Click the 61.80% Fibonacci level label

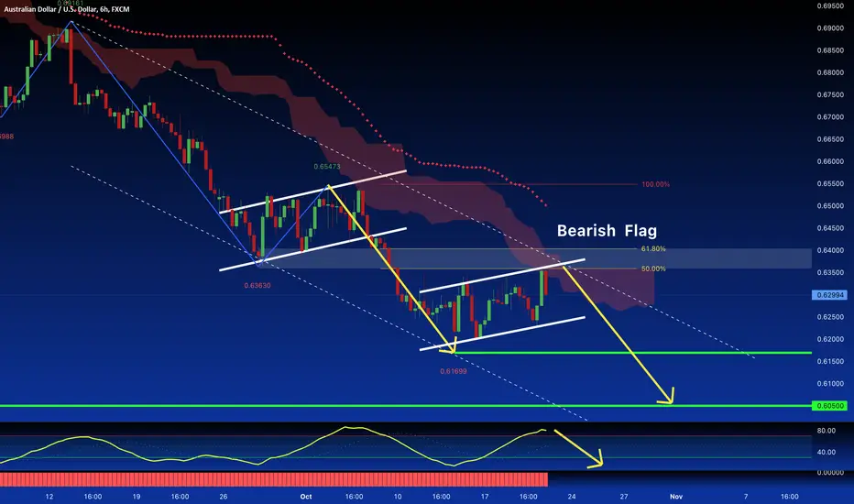(x=653, y=248)
